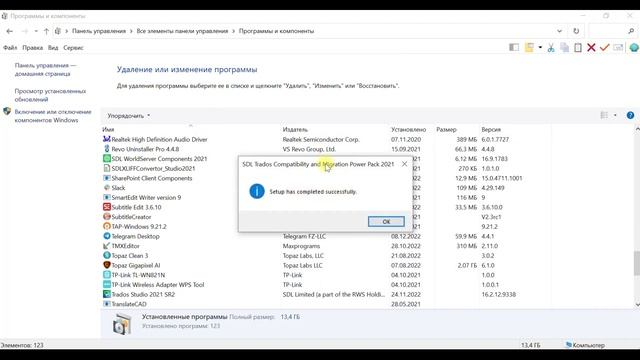Viewport: 640px width, 360px height.
Task: Click breadcrumb Все элементы панели управления
Action: tap(182, 31)
